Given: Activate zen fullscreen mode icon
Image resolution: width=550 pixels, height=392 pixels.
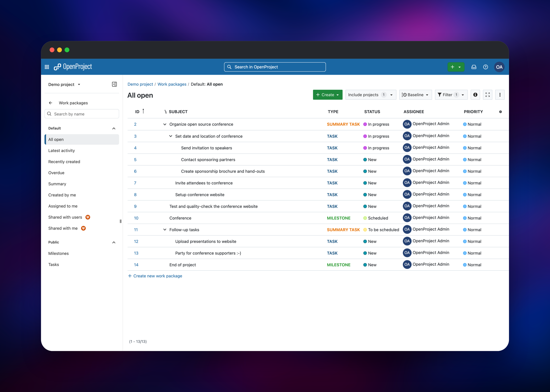Looking at the screenshot, I should click(487, 95).
